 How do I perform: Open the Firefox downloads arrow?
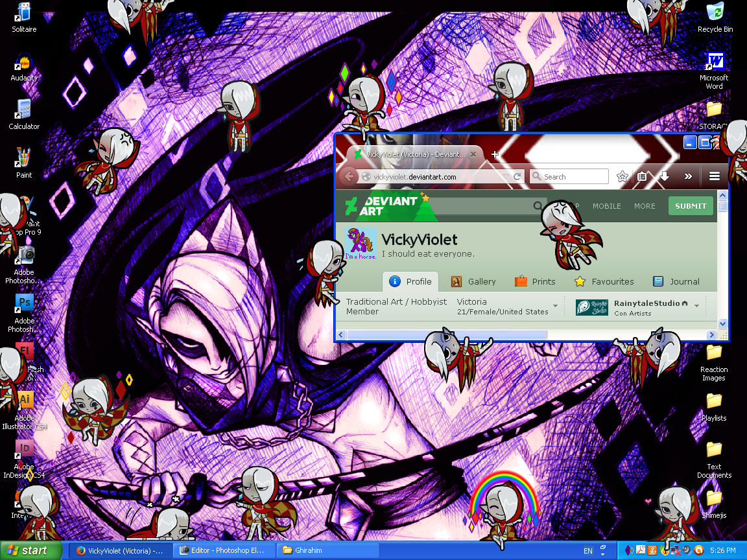[x=664, y=177]
